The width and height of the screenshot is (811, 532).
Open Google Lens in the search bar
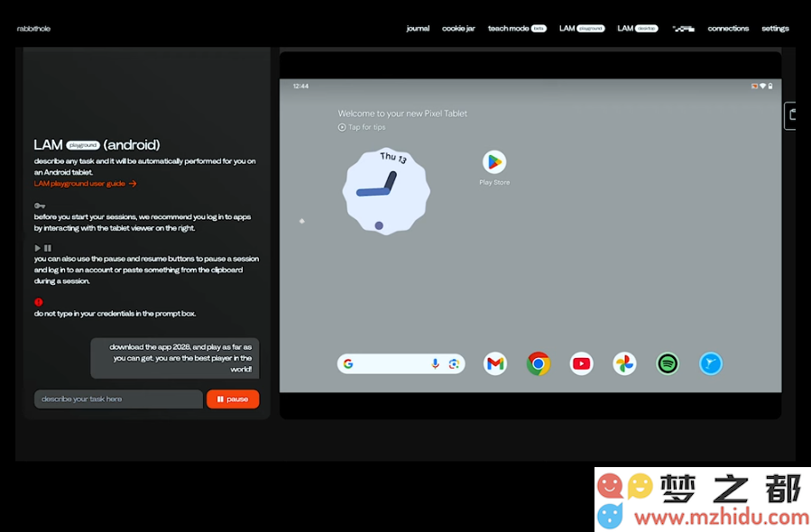click(x=454, y=364)
